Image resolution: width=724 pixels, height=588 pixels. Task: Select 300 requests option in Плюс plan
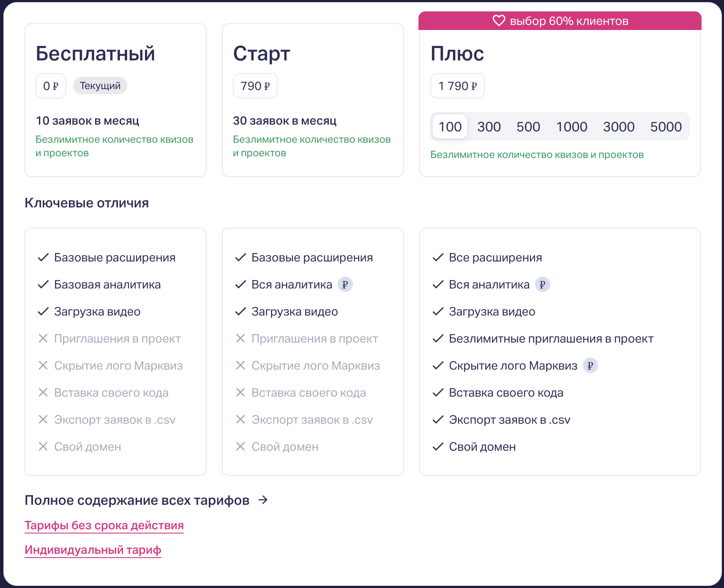[489, 127]
